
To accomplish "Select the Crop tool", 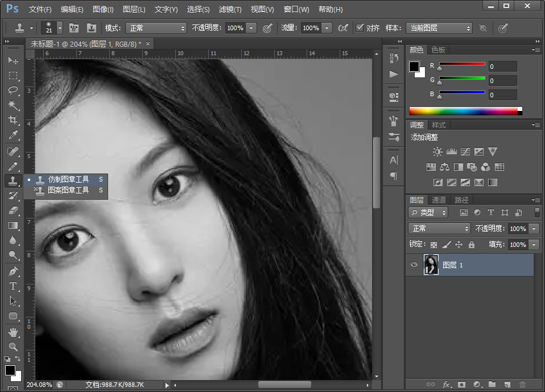I will coord(13,120).
